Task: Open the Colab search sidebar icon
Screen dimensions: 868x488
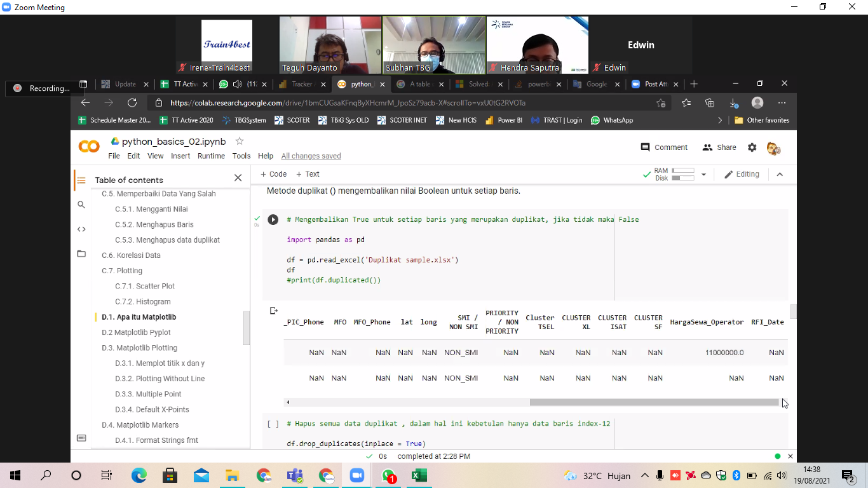Action: 81,205
